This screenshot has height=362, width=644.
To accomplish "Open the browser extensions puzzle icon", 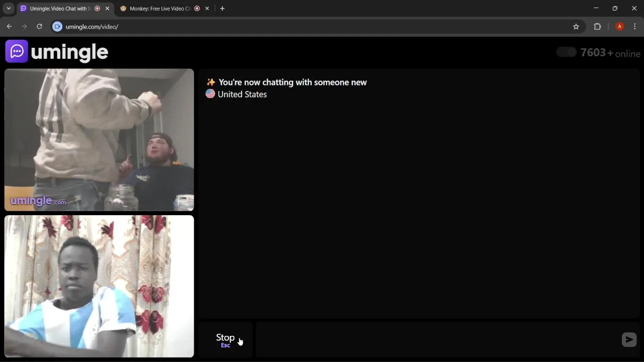I will (x=598, y=27).
